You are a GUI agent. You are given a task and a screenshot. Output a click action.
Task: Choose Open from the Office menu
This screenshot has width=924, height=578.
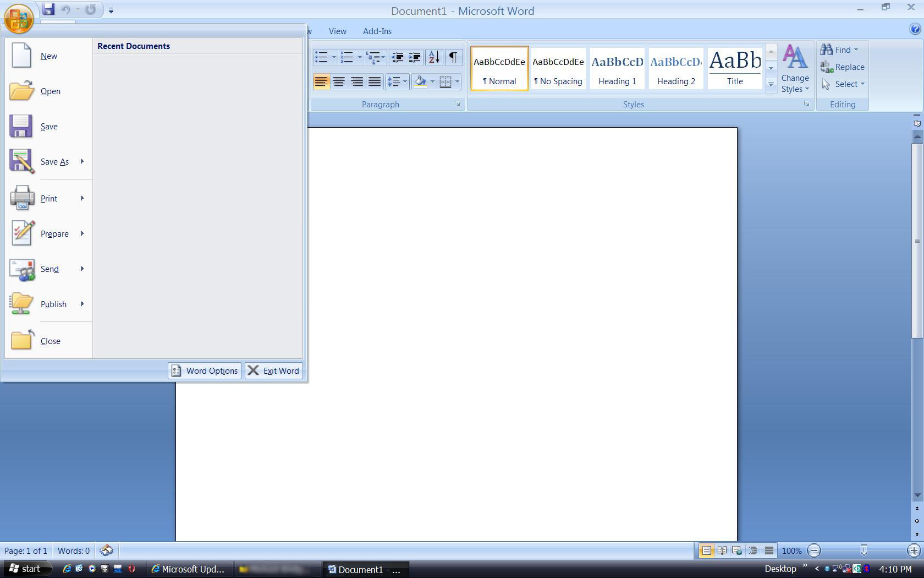coord(48,91)
